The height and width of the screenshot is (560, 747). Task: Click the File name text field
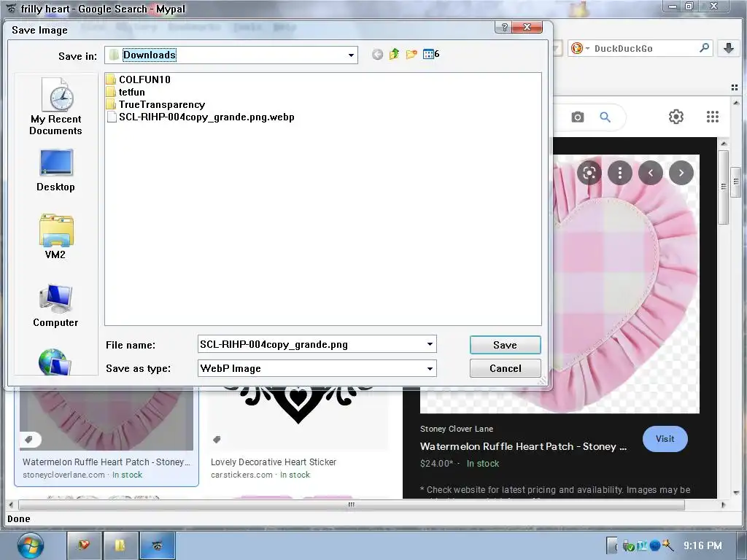(x=311, y=344)
